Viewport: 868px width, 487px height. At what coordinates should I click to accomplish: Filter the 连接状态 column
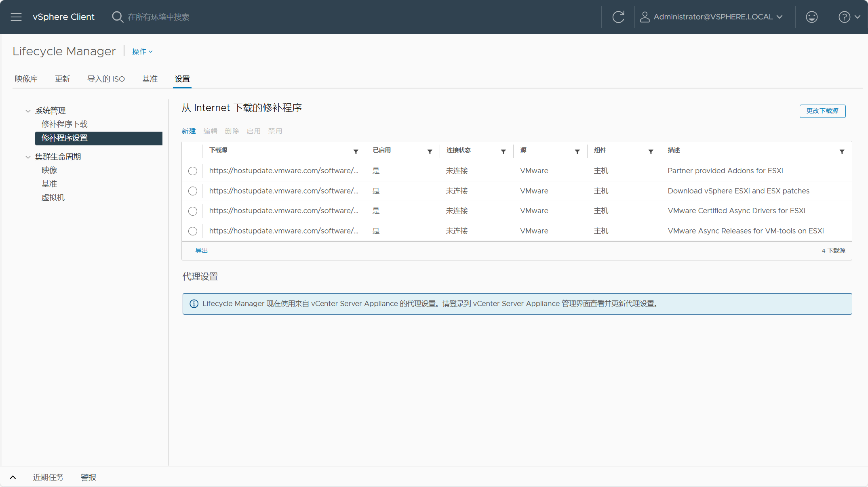tap(504, 152)
